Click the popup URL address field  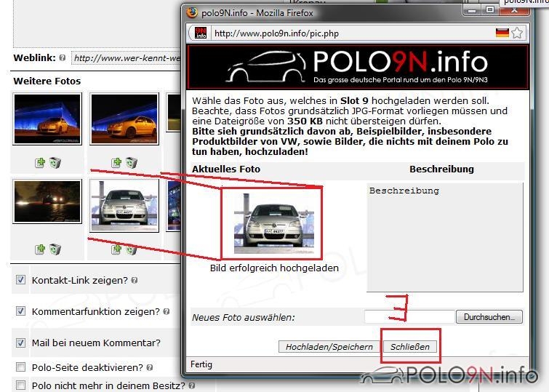pos(353,33)
